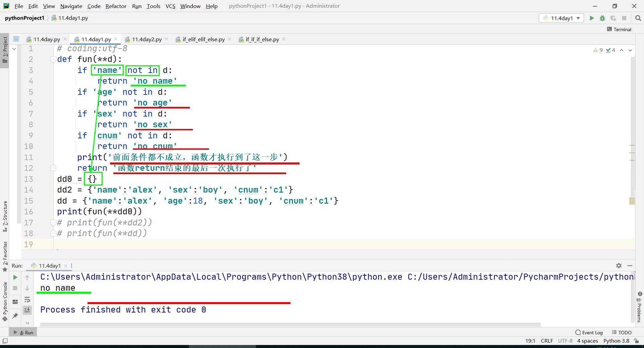Switch to the if_elif_elif_else.py tab

point(203,39)
